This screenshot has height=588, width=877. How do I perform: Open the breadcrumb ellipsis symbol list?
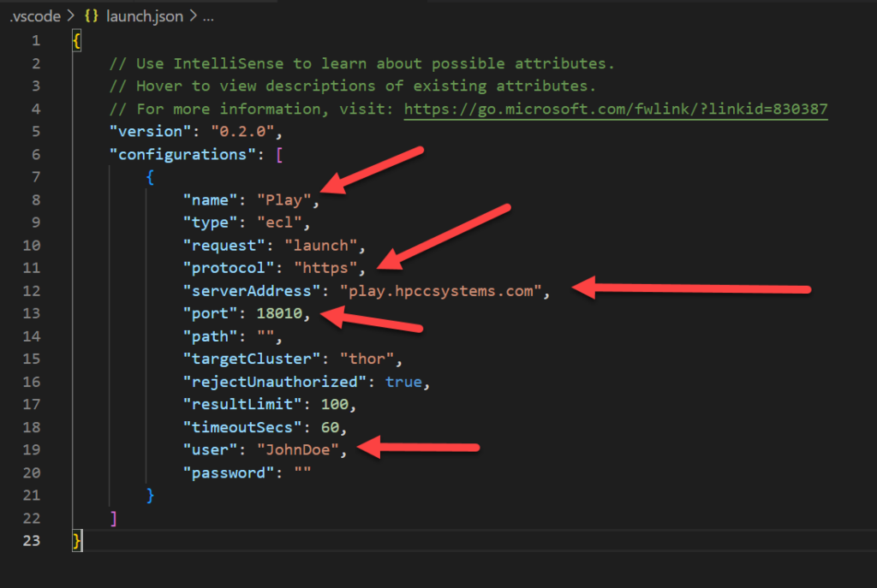(208, 17)
